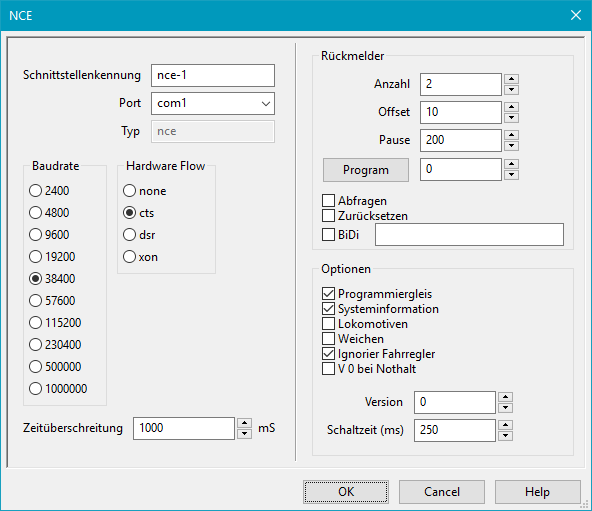Viewport: 592px width, 511px height.
Task: Select the 57600 baudrate option
Action: coord(52,301)
